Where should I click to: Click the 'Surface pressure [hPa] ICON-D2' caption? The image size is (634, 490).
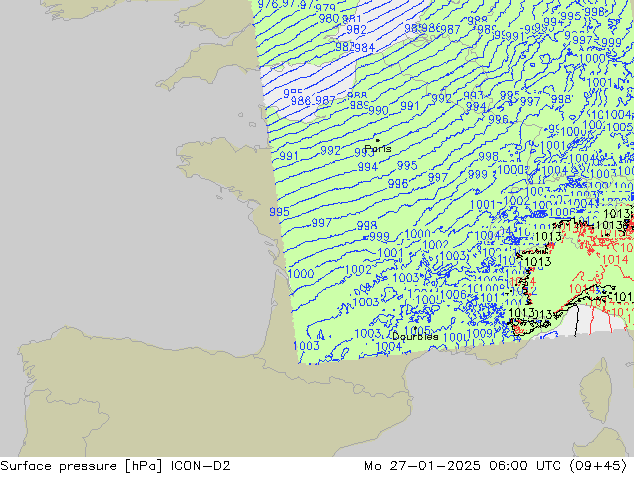[115, 466]
